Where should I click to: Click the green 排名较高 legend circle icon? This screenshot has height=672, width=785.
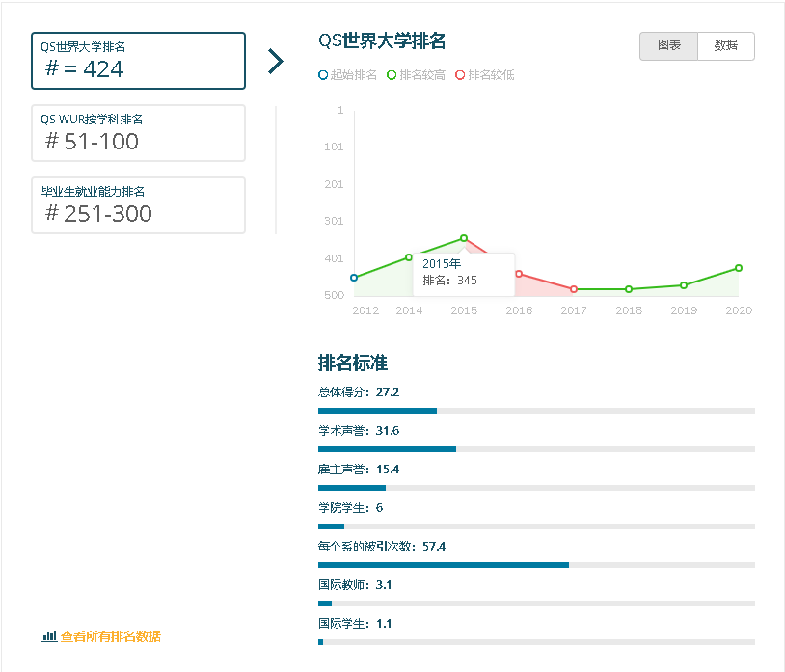392,74
